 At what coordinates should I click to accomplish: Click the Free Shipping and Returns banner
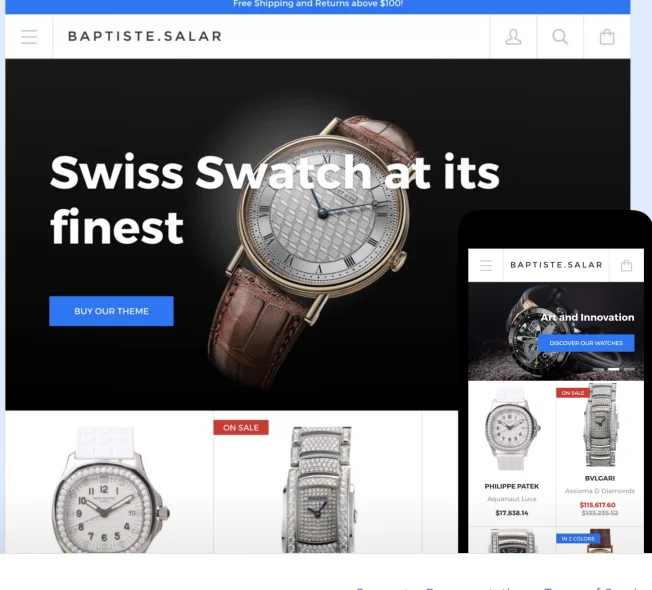pyautogui.click(x=318, y=5)
